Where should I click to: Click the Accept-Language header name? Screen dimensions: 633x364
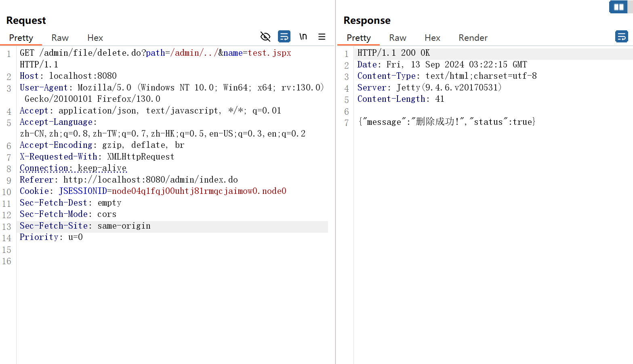(x=57, y=122)
